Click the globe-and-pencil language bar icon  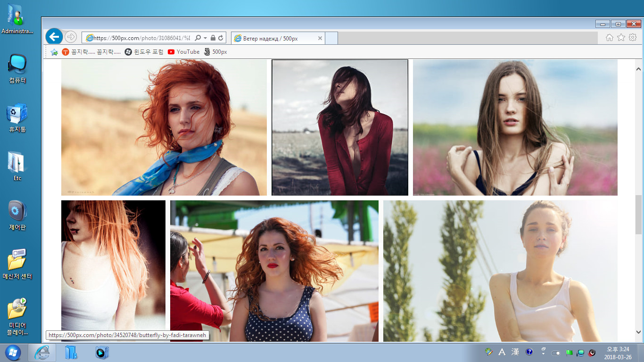(489, 352)
